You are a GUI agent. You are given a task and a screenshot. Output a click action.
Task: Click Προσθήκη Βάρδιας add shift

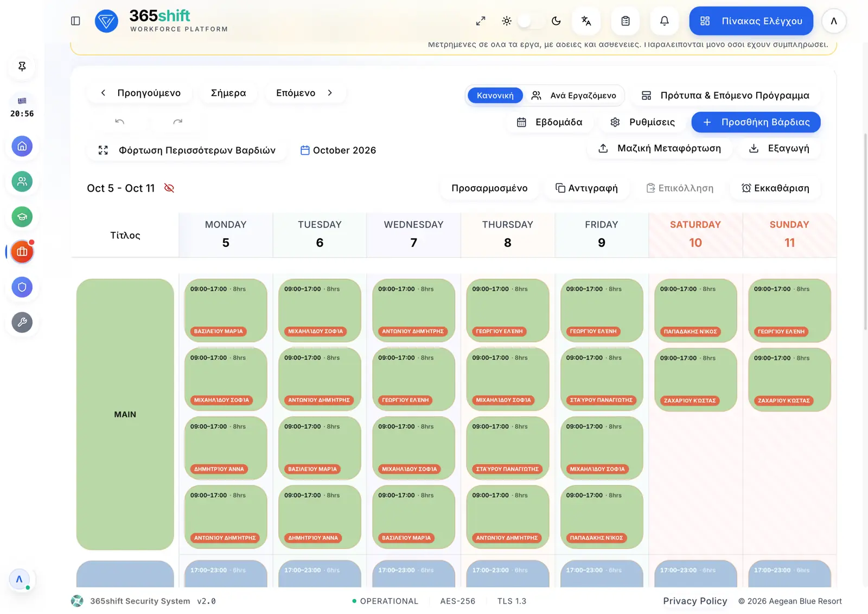point(756,122)
